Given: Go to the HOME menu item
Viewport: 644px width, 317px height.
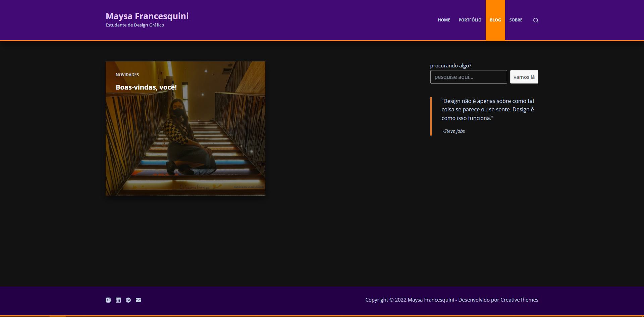Looking at the screenshot, I should (x=444, y=20).
